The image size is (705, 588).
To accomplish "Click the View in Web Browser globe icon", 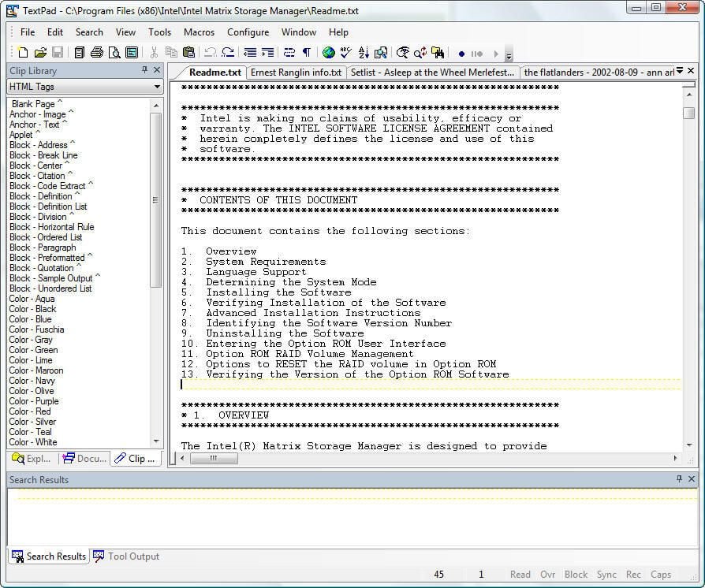I will [x=329, y=53].
